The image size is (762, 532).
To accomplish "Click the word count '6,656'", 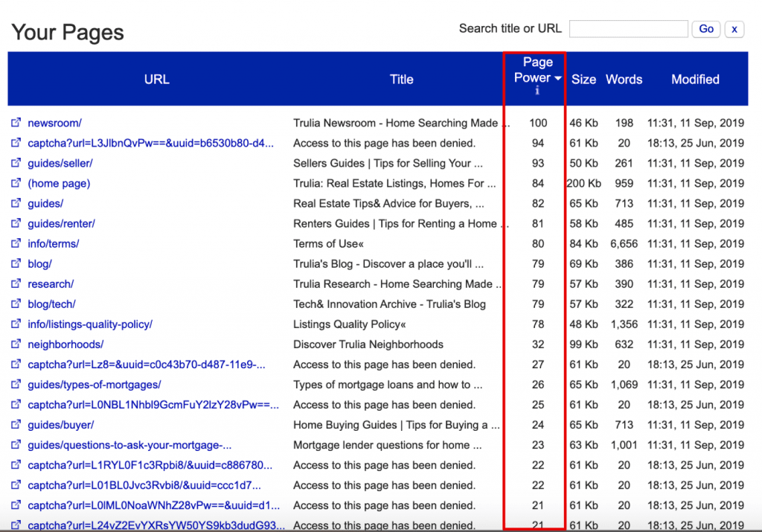I will pyautogui.click(x=624, y=243).
